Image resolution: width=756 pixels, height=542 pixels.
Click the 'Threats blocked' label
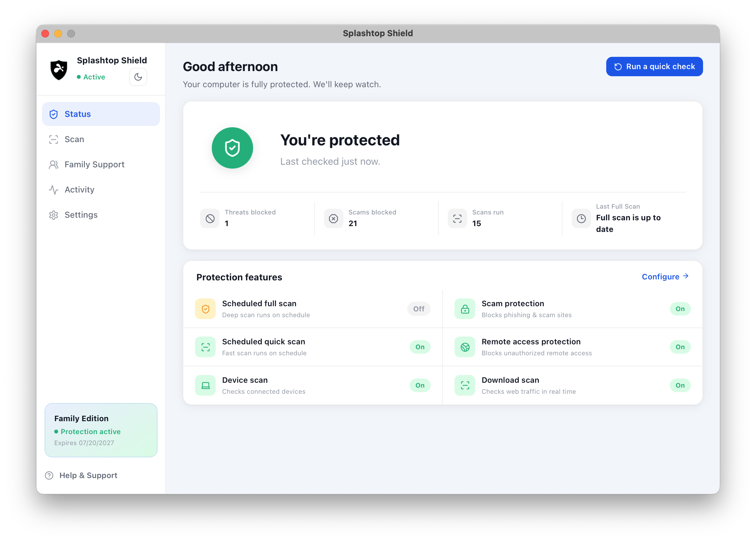[x=250, y=212]
